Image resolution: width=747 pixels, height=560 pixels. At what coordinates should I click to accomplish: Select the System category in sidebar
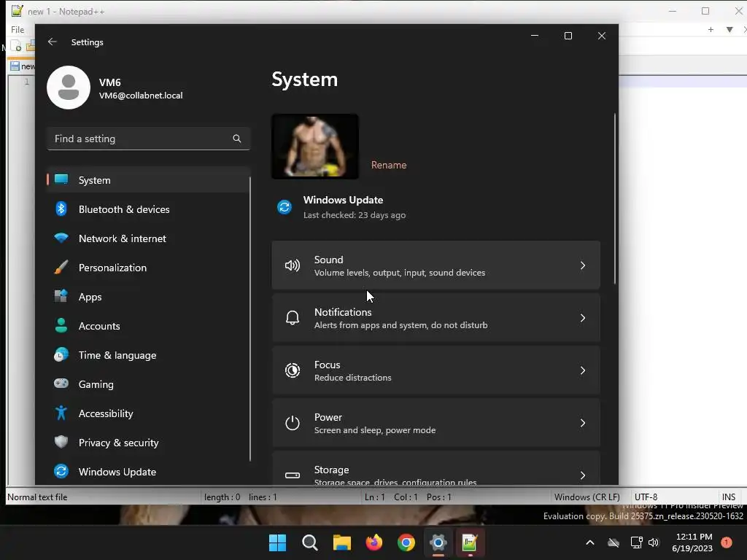pyautogui.click(x=147, y=180)
